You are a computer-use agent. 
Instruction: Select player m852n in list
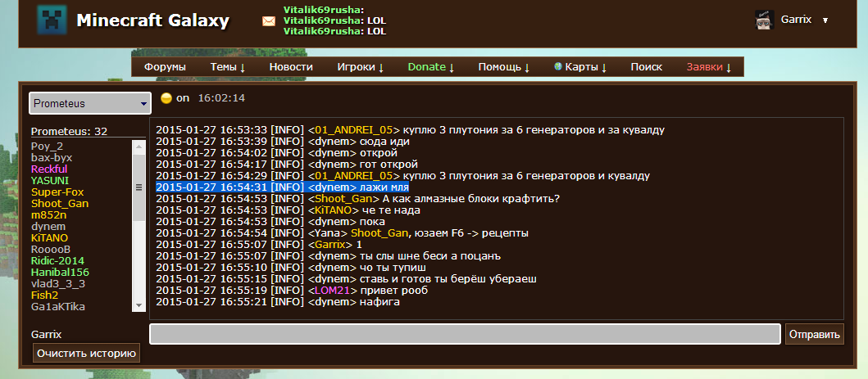click(48, 215)
